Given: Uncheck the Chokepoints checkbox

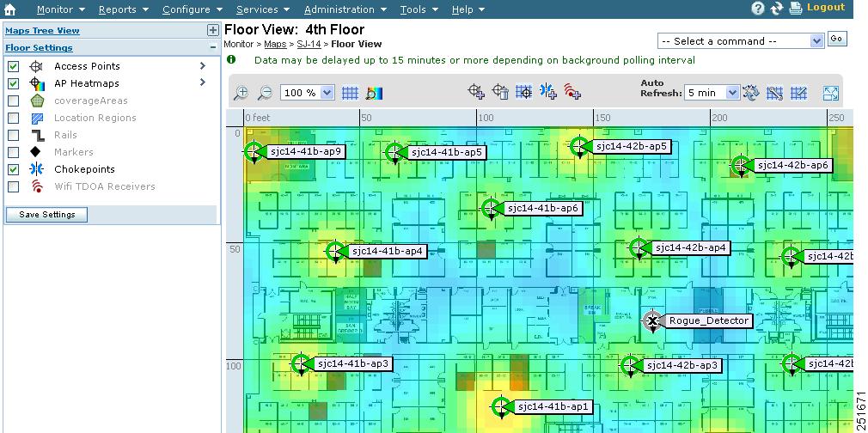Looking at the screenshot, I should 14,169.
